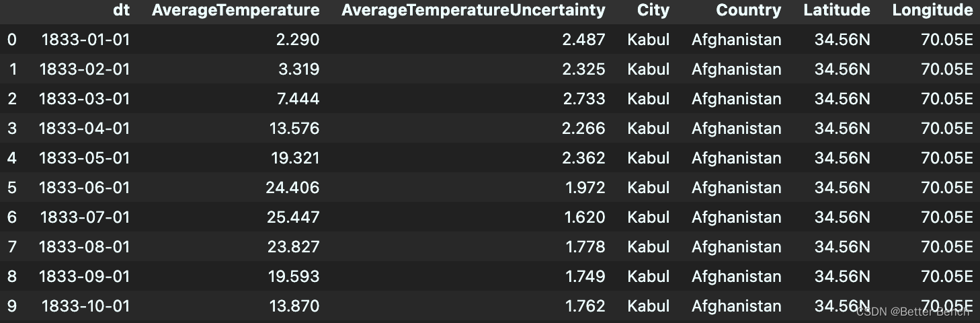Select the AverageTemperatureUncertainty column header
The height and width of the screenshot is (323, 980).
click(473, 10)
